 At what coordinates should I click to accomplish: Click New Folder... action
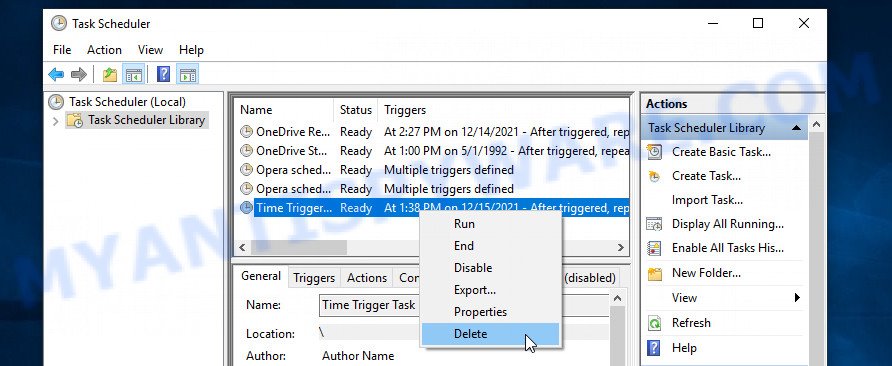pos(706,273)
